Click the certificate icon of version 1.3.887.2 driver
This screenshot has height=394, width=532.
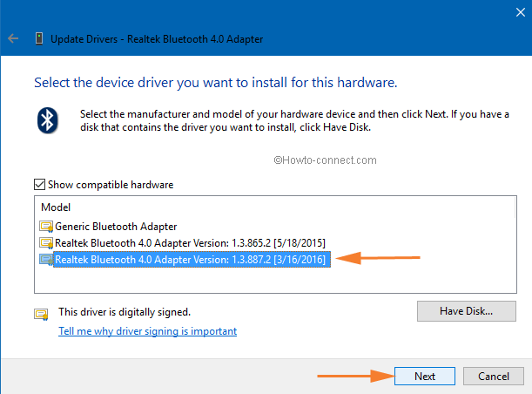[46, 260]
